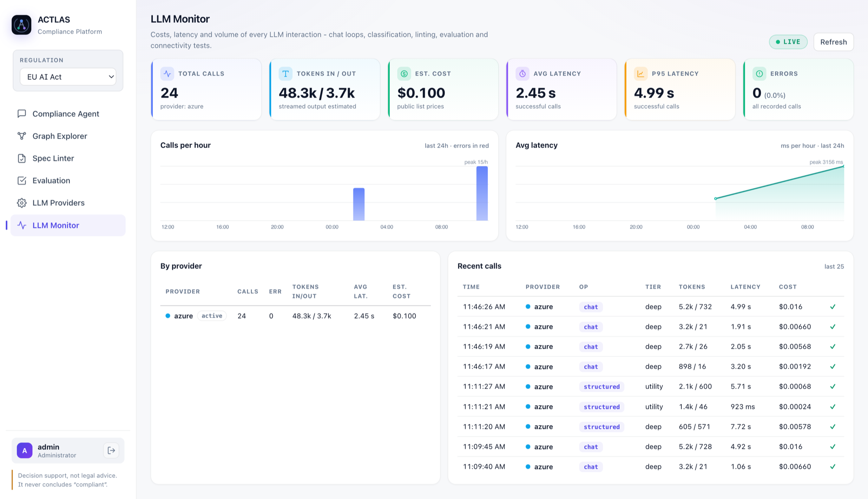Click the admin avatar icon
Viewport: 868px width, 499px height.
(x=25, y=450)
